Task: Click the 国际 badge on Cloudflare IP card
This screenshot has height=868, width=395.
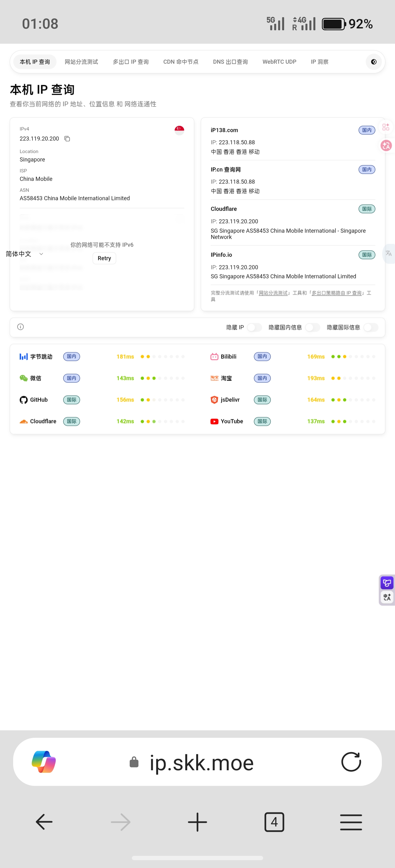Action: coord(367,209)
